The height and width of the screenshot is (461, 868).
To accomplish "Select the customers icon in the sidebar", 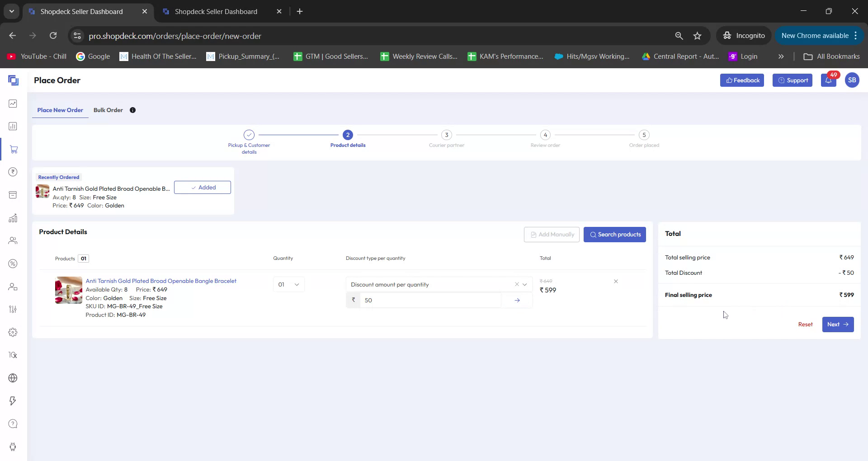I will point(13,240).
